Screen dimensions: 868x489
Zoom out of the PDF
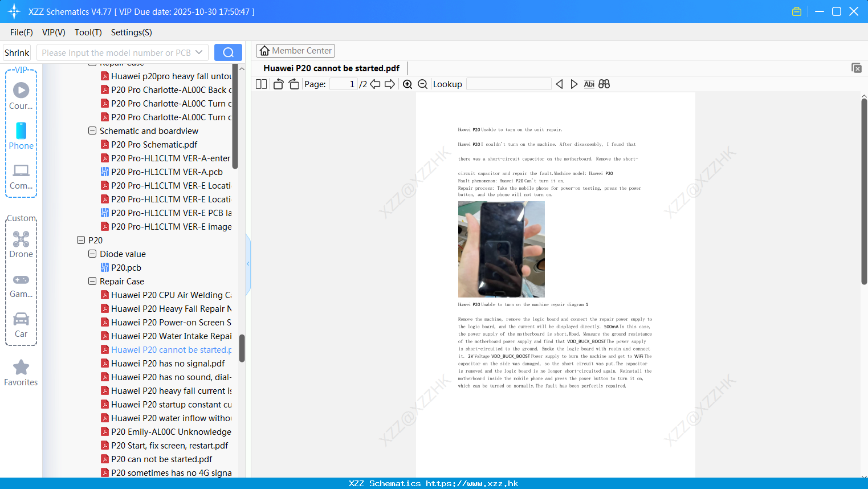click(422, 84)
